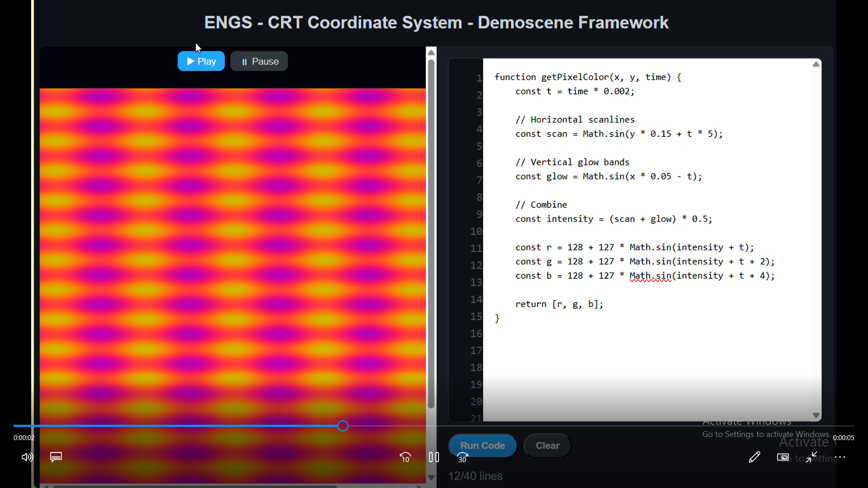The height and width of the screenshot is (488, 868).
Task: Click the video seek bar handle
Action: tap(343, 426)
